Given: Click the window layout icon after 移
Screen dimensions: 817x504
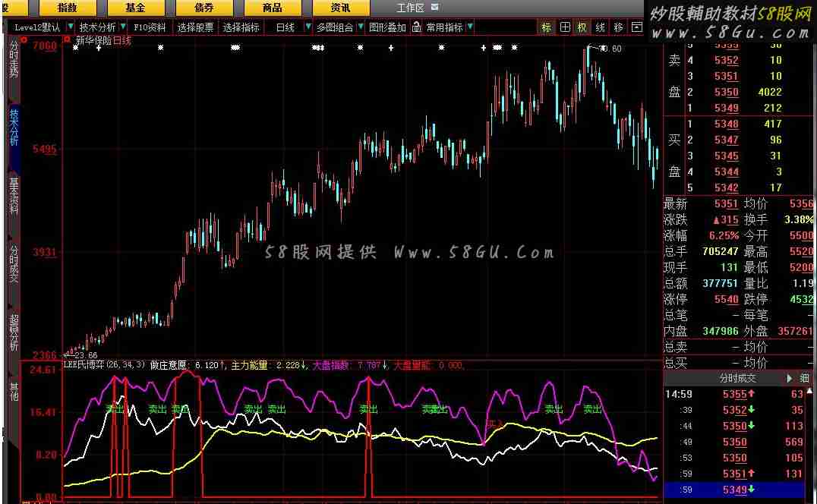Looking at the screenshot, I should click(x=637, y=27).
